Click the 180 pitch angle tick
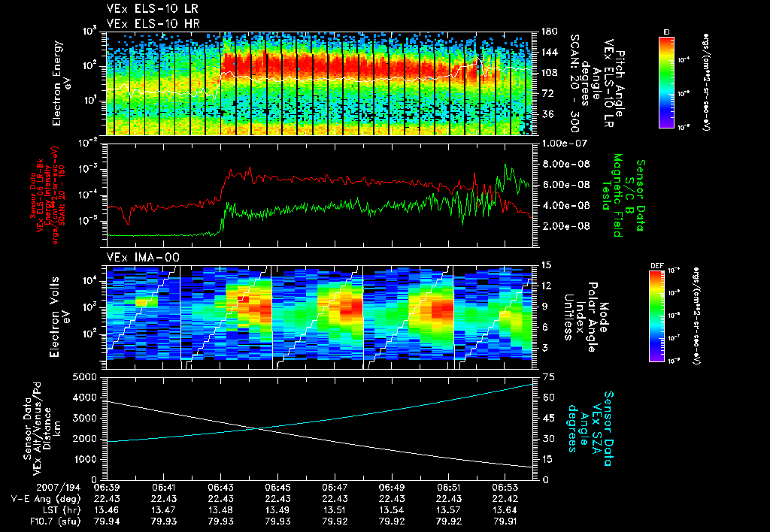The height and width of the screenshot is (532, 770). 549,32
